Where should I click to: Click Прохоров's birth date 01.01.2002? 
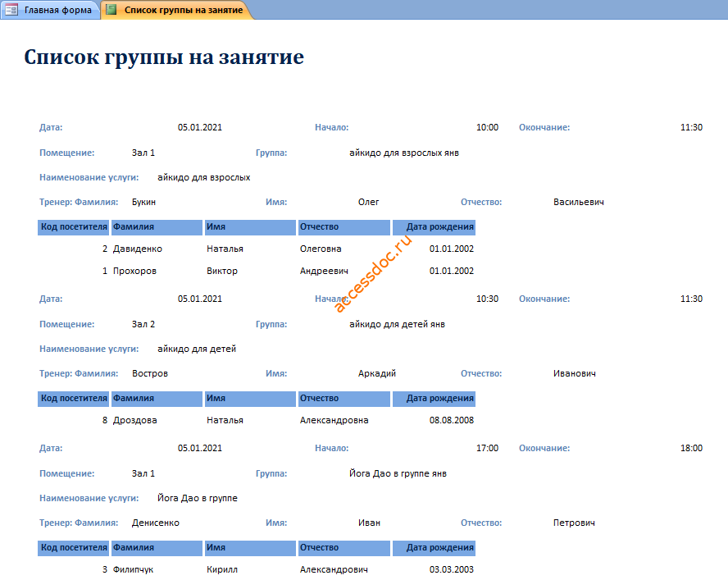coord(451,271)
